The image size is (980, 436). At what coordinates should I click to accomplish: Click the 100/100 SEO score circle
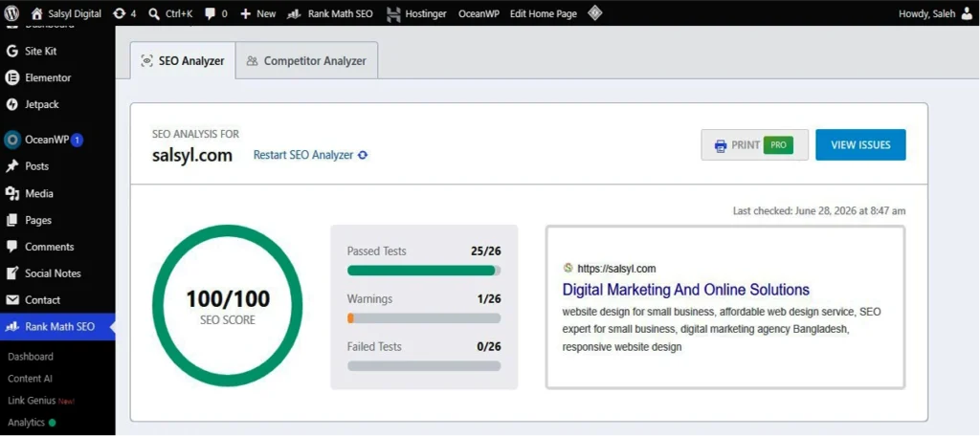click(228, 305)
